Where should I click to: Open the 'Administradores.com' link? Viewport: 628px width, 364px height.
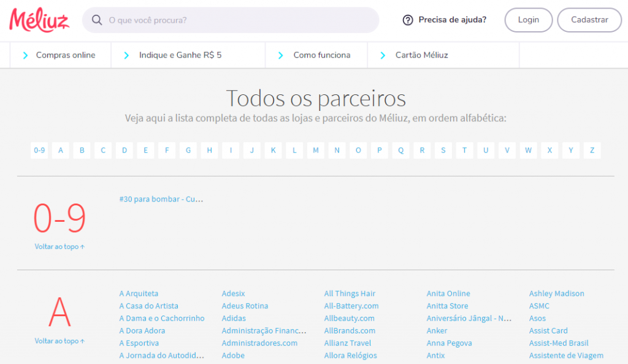pos(259,343)
